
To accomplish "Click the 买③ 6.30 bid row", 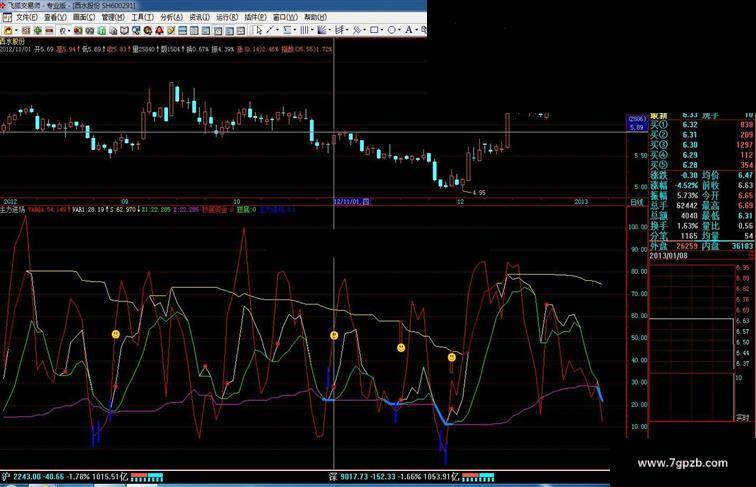I will coord(702,145).
